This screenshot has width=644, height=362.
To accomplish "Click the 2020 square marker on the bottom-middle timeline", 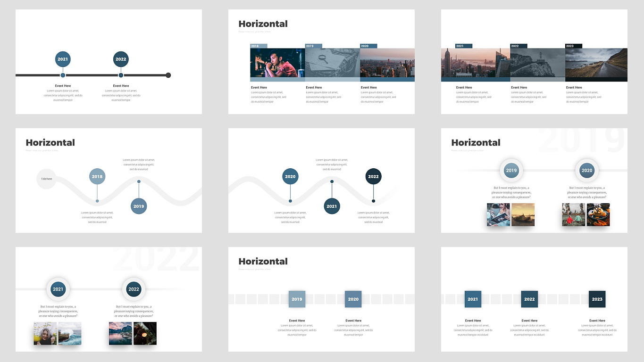I will 353,299.
